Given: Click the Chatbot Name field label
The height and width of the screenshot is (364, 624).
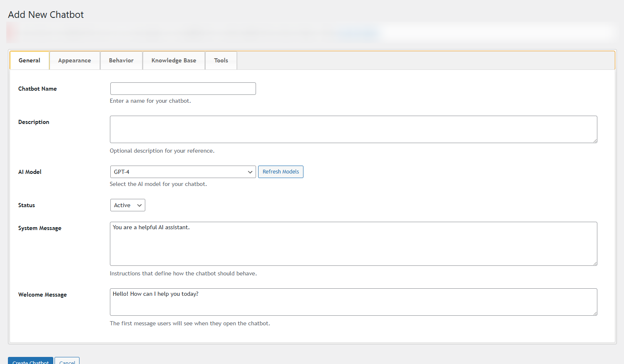Looking at the screenshot, I should tap(37, 89).
